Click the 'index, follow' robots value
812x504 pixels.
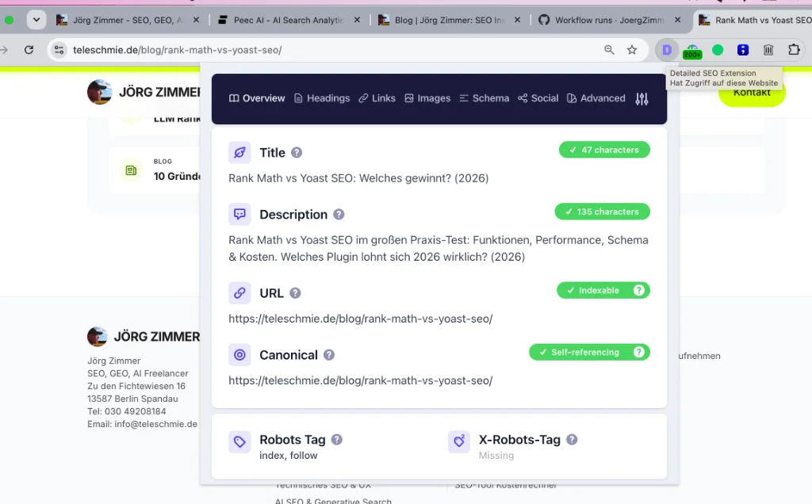coord(289,456)
